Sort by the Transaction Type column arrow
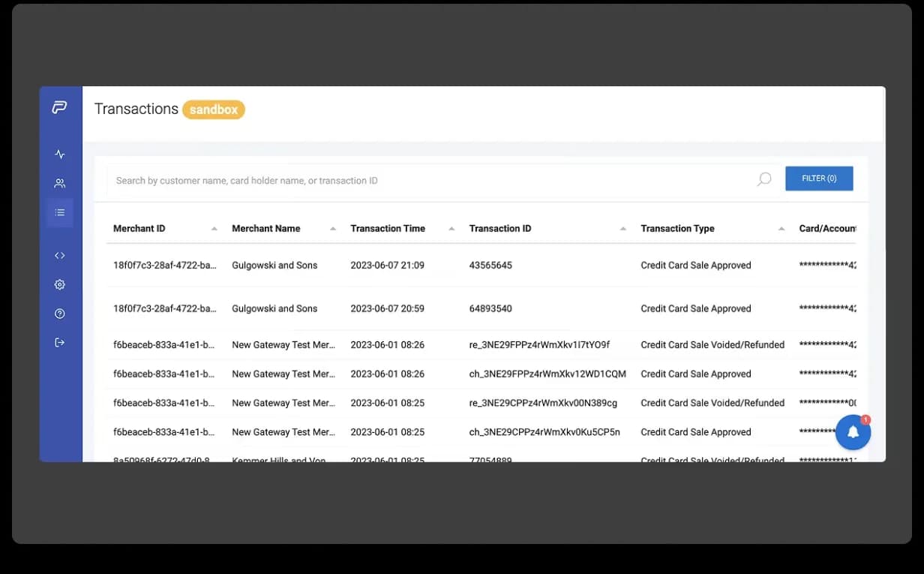 (781, 229)
